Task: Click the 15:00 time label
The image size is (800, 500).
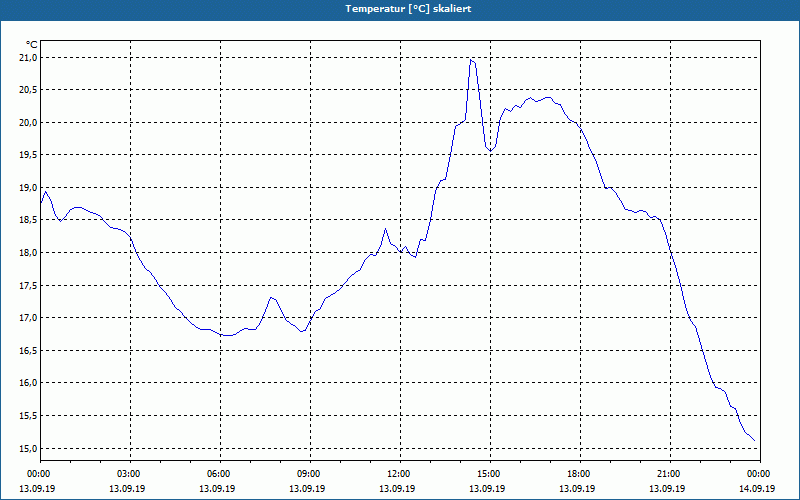Action: click(490, 474)
